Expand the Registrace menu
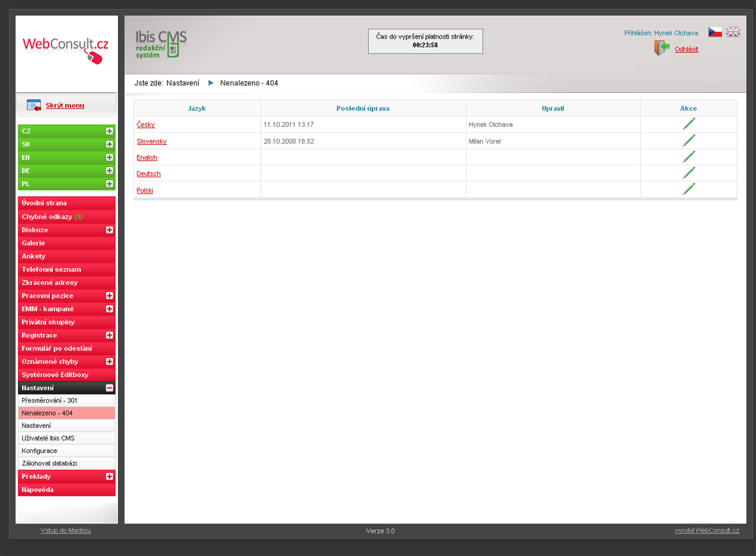This screenshot has height=556, width=756. [110, 335]
